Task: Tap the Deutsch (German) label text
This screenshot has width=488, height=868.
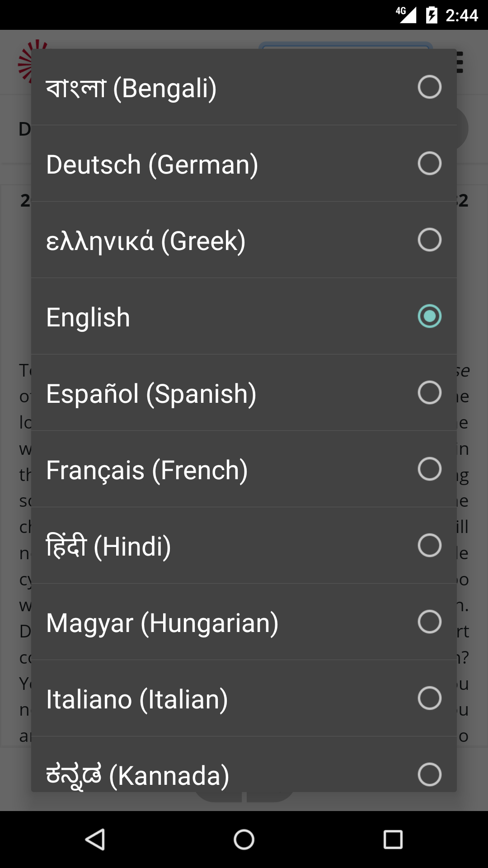Action: tap(152, 164)
